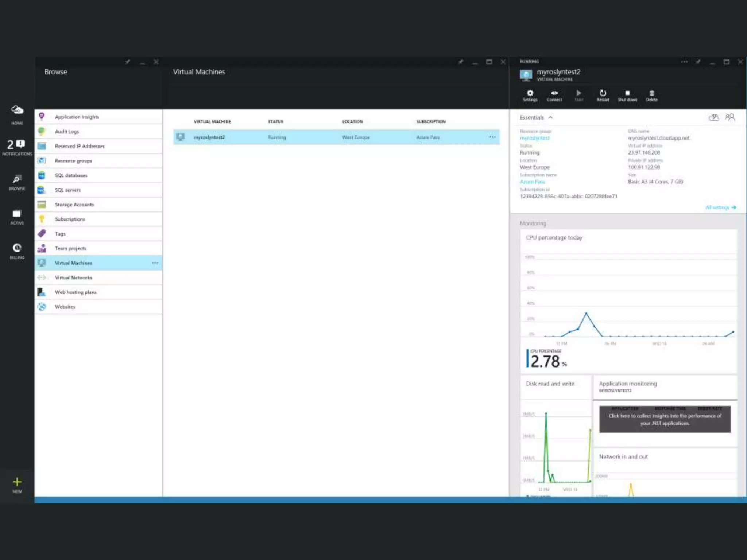Open Websites in Browse list

98,307
